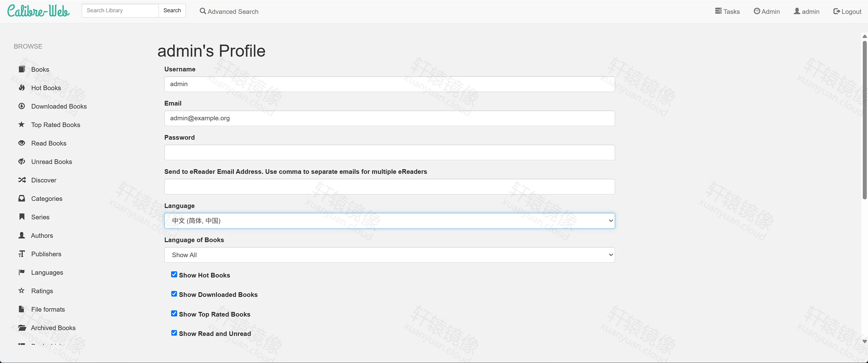Click the Advanced Search magnifier icon

(203, 11)
